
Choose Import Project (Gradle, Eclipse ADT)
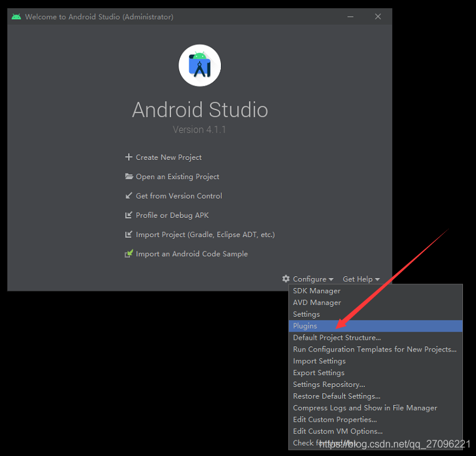pos(205,235)
